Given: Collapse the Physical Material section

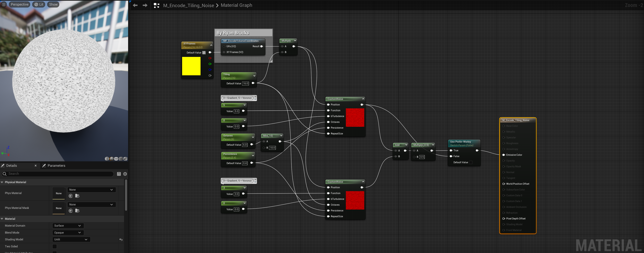Looking at the screenshot, I should (2, 182).
